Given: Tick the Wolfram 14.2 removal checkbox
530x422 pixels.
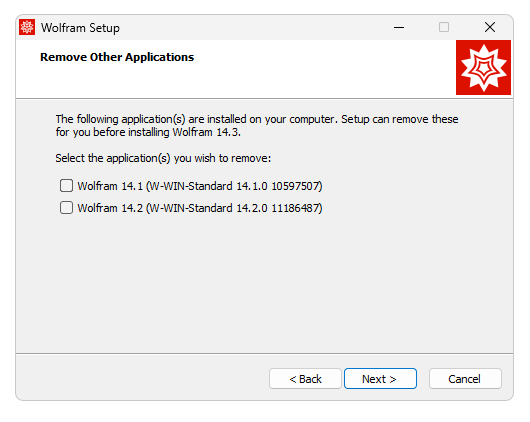Looking at the screenshot, I should (66, 208).
